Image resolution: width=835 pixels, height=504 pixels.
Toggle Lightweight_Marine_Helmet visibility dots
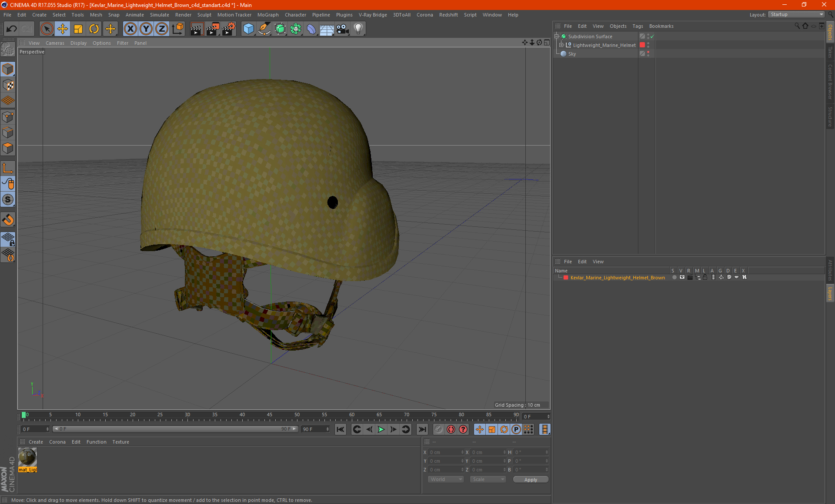(648, 45)
